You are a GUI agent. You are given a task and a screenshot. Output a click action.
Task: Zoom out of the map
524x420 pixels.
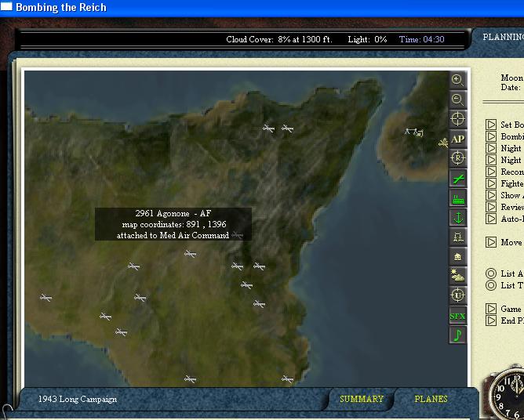[x=457, y=100]
